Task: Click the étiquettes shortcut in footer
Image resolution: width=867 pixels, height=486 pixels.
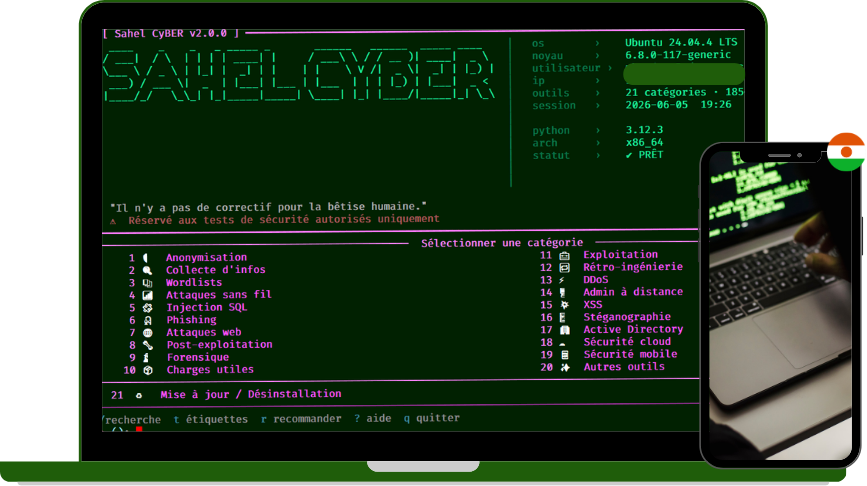Action: pyautogui.click(x=211, y=420)
